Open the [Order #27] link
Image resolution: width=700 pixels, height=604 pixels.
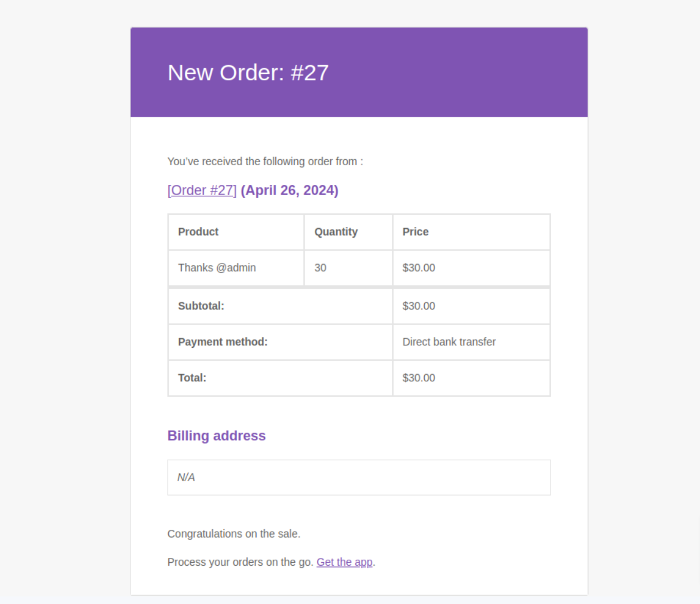coord(202,190)
